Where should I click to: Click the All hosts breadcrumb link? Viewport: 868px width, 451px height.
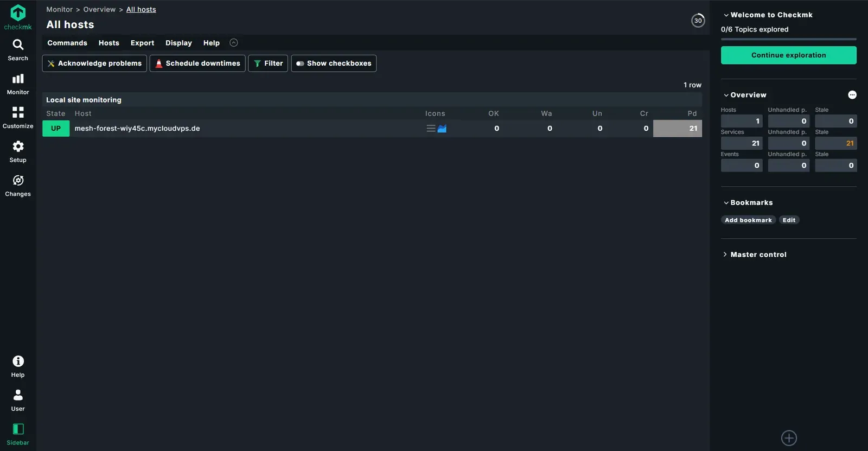pyautogui.click(x=141, y=10)
